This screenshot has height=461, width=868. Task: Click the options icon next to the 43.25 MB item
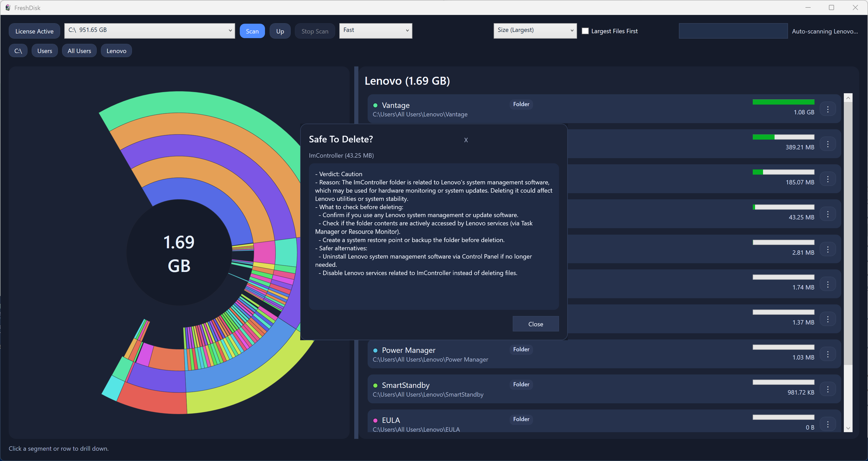coord(829,214)
